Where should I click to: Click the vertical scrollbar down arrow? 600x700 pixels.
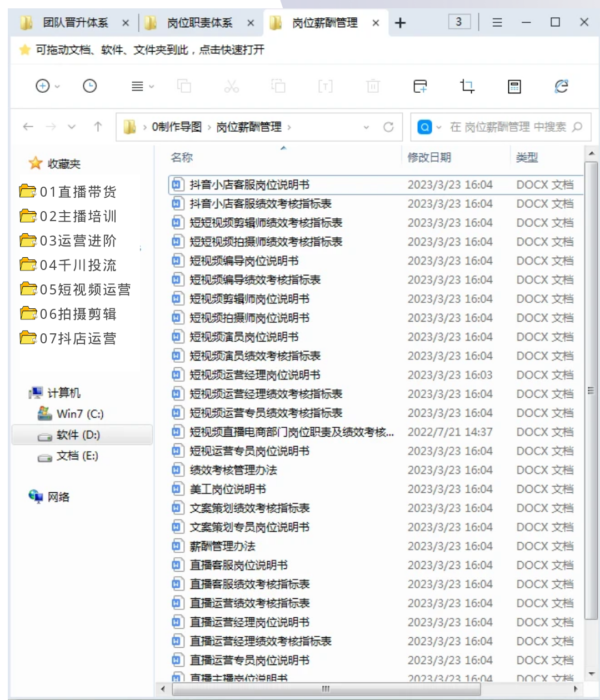[x=591, y=674]
